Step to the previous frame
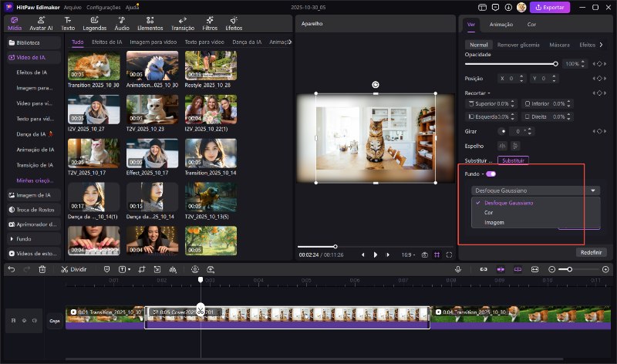617x364 pixels. 362,255
